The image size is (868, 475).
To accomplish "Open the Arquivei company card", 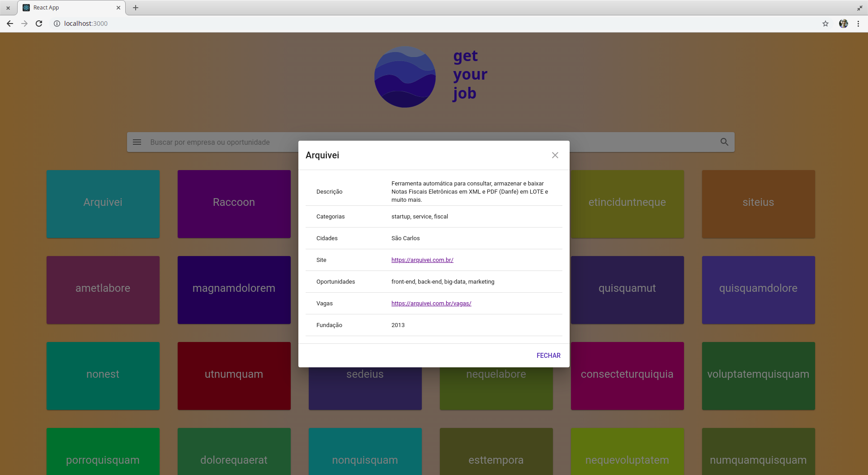I will coord(103,204).
